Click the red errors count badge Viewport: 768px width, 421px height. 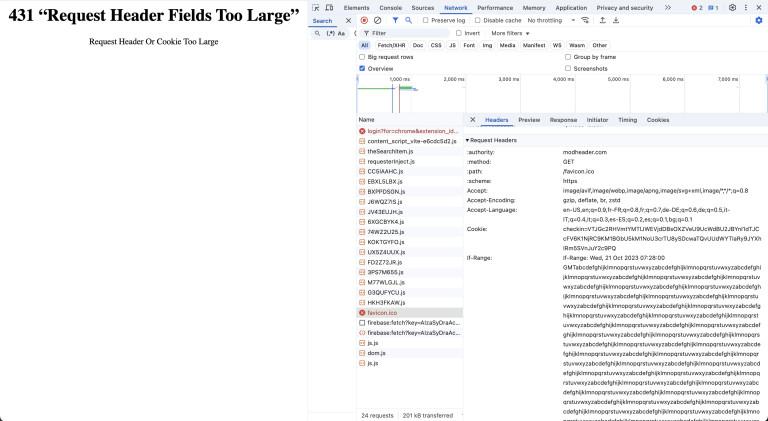(696, 8)
